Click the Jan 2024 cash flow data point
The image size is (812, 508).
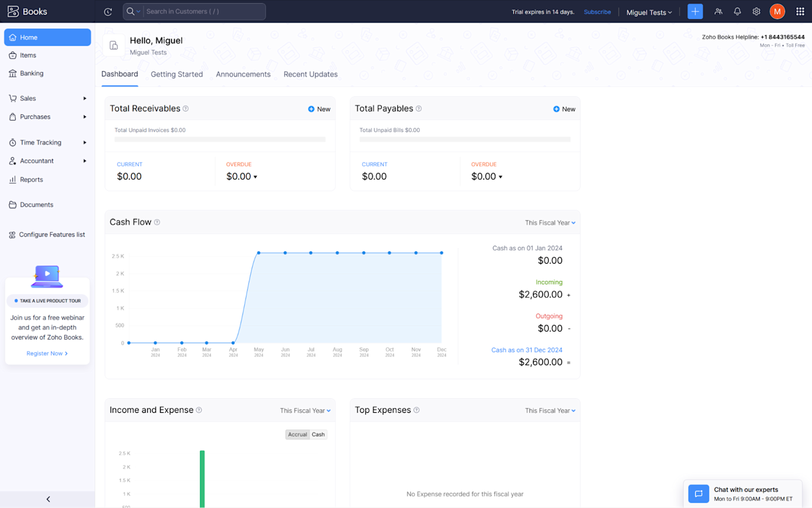[155, 343]
